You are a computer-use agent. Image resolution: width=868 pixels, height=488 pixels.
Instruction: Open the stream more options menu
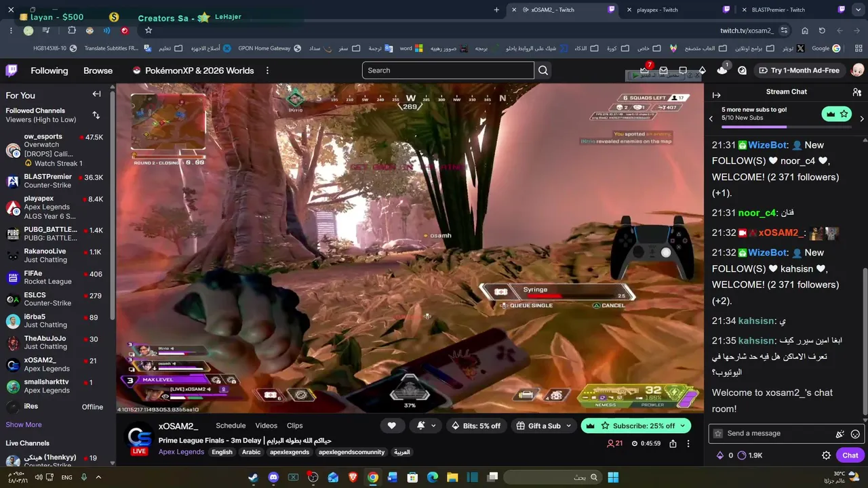[688, 444]
